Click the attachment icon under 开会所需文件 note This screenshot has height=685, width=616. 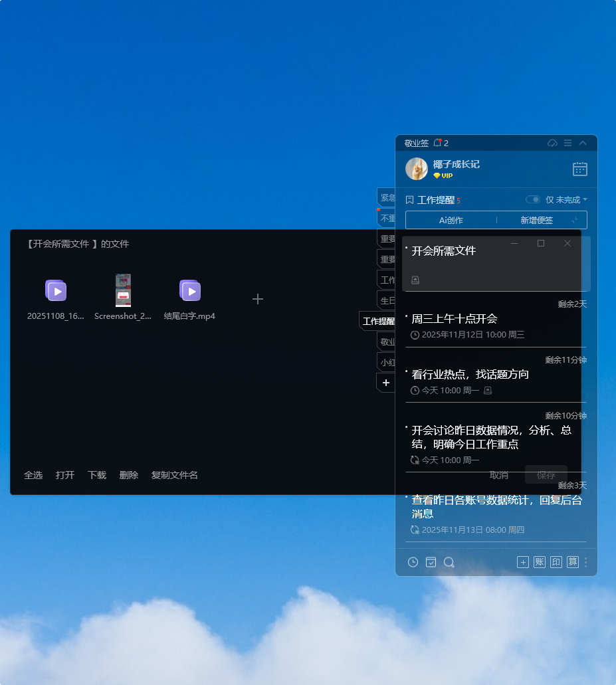pyautogui.click(x=415, y=280)
